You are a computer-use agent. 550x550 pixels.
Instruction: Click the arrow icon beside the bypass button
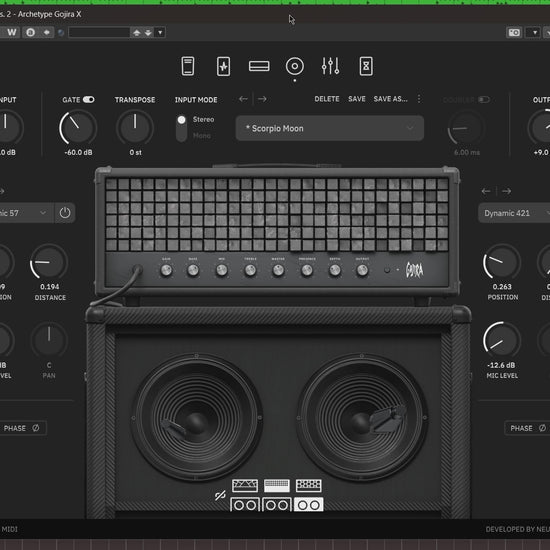coord(47,32)
